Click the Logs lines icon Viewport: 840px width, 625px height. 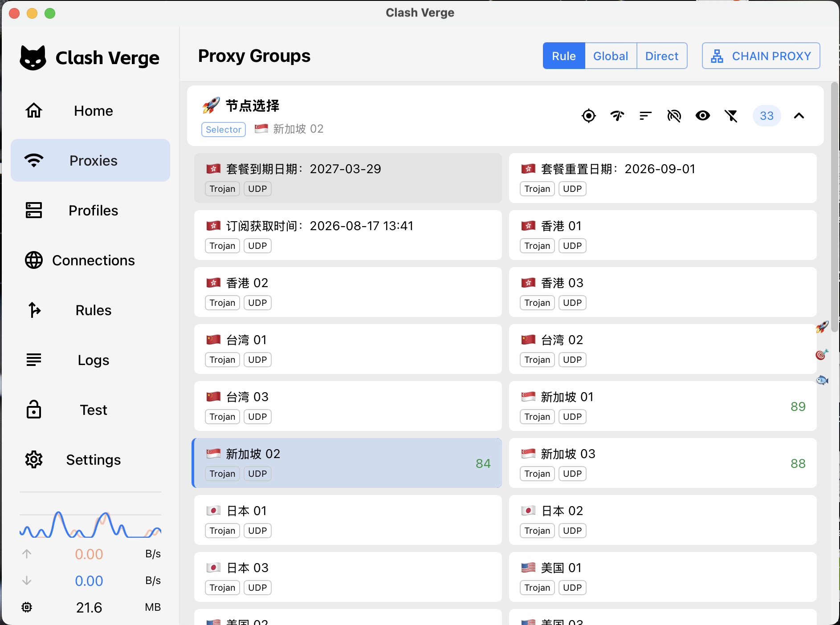pyautogui.click(x=34, y=360)
